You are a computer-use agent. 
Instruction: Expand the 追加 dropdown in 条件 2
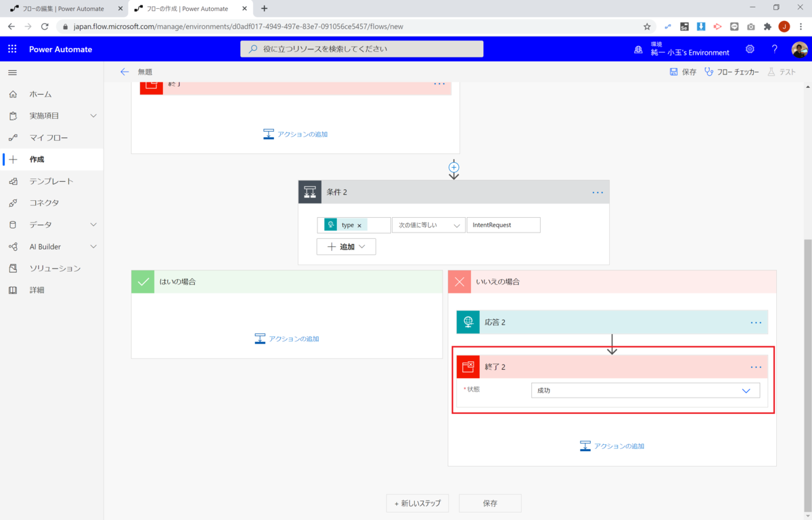point(346,247)
